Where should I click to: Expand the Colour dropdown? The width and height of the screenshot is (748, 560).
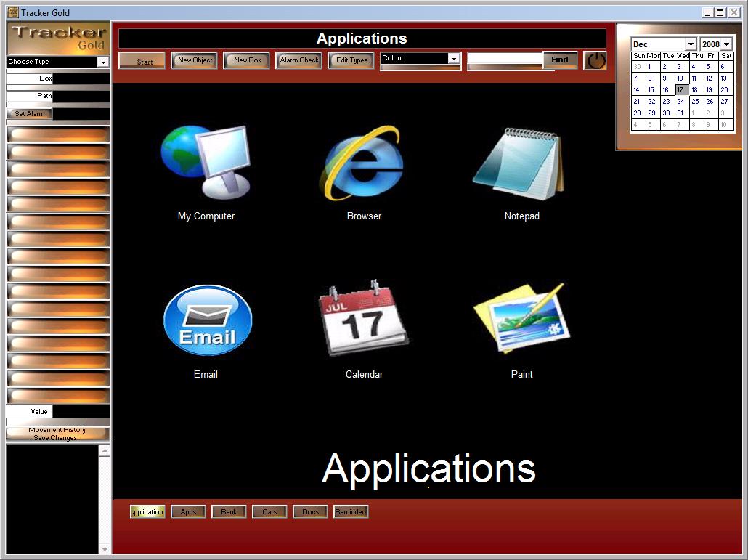pos(454,58)
